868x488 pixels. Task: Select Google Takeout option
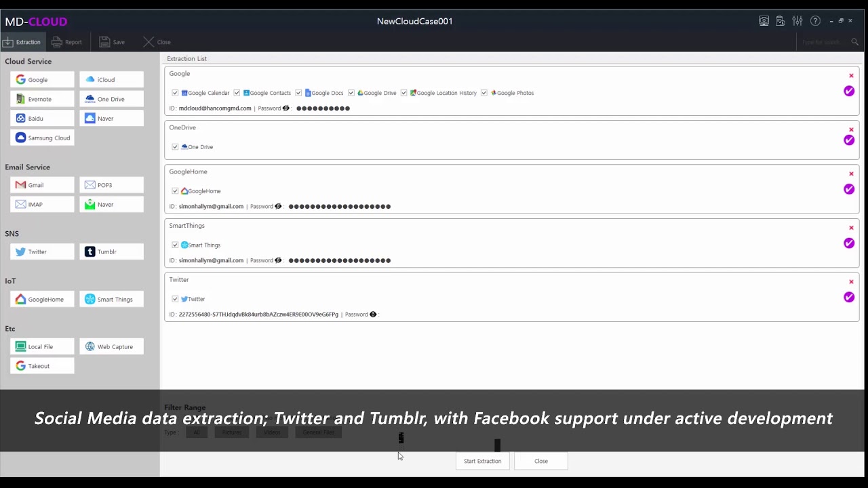point(42,366)
